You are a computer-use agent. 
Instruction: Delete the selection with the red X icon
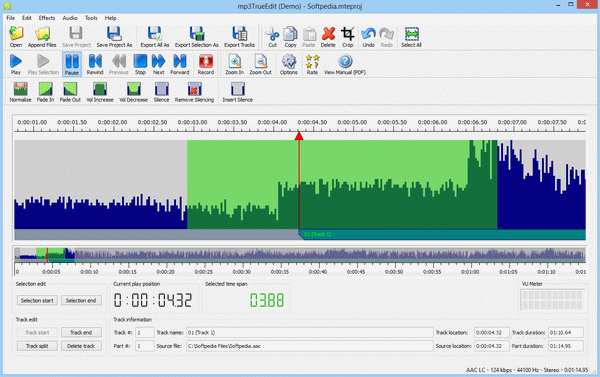[328, 37]
